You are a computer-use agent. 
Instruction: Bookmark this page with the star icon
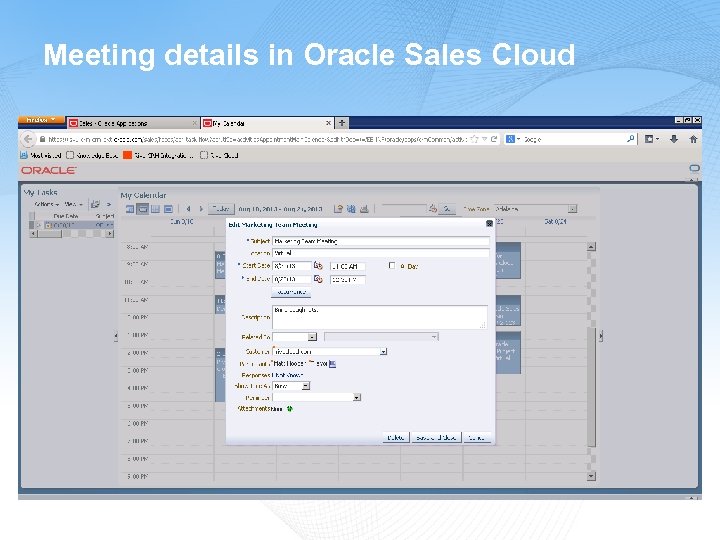474,139
